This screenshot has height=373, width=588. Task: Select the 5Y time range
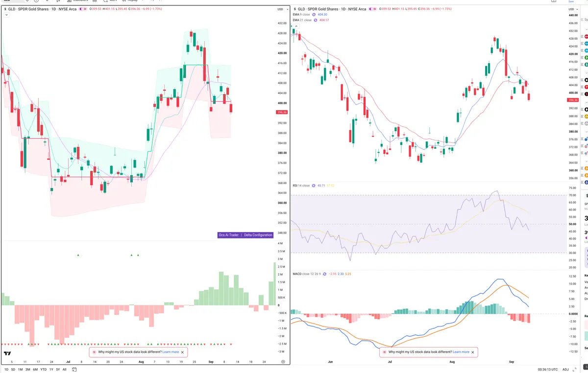(x=58, y=370)
